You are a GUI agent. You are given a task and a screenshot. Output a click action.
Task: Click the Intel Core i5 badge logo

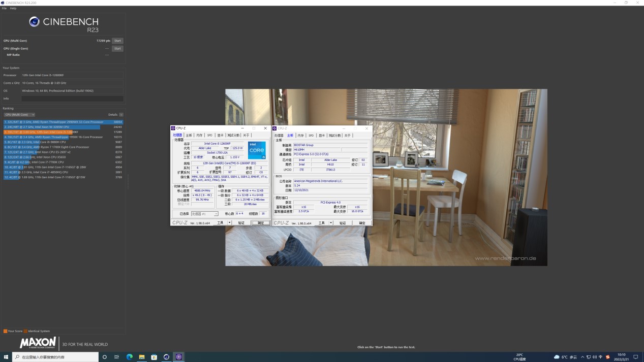(x=257, y=150)
